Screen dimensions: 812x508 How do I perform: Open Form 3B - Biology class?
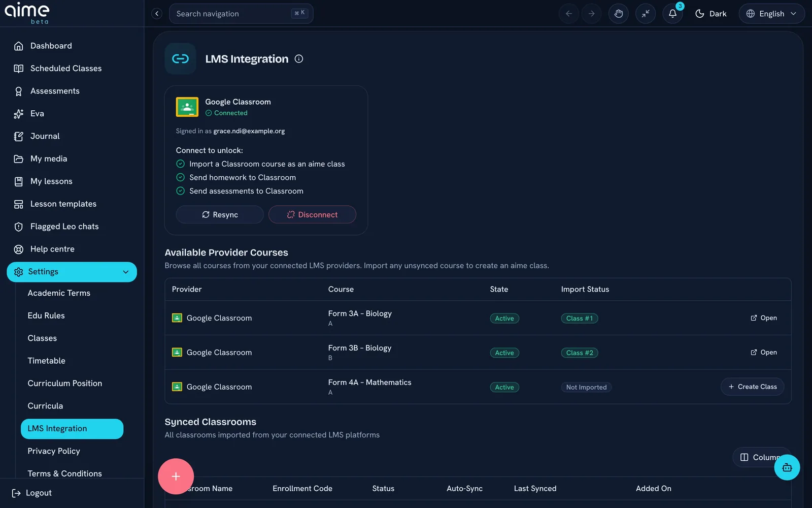point(764,353)
